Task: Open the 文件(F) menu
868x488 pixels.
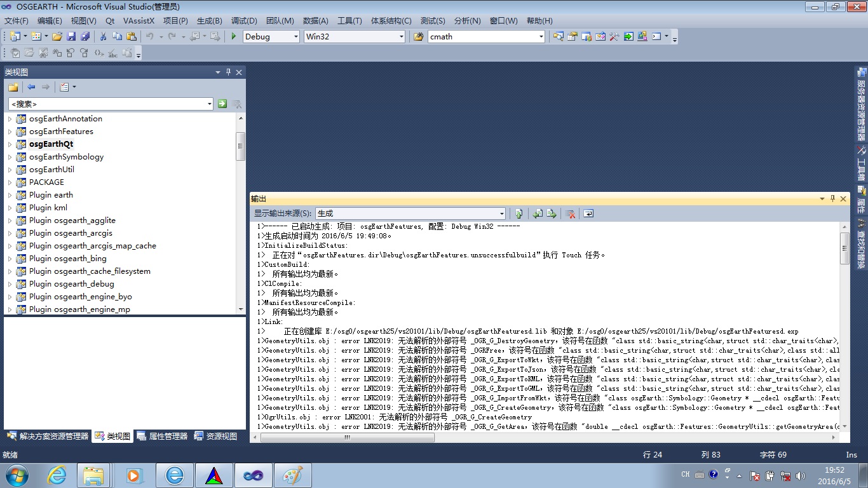Action: (17, 21)
